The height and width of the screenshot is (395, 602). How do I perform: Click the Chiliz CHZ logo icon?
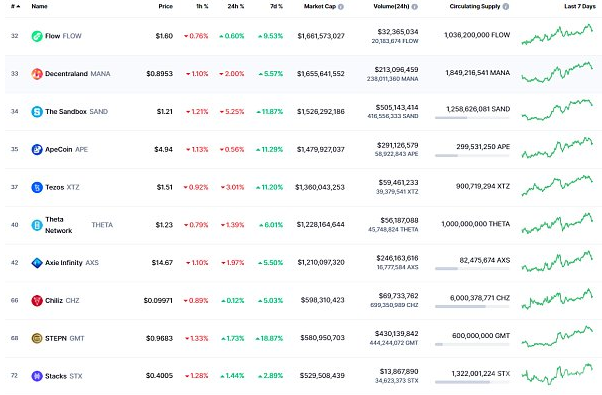point(37,301)
